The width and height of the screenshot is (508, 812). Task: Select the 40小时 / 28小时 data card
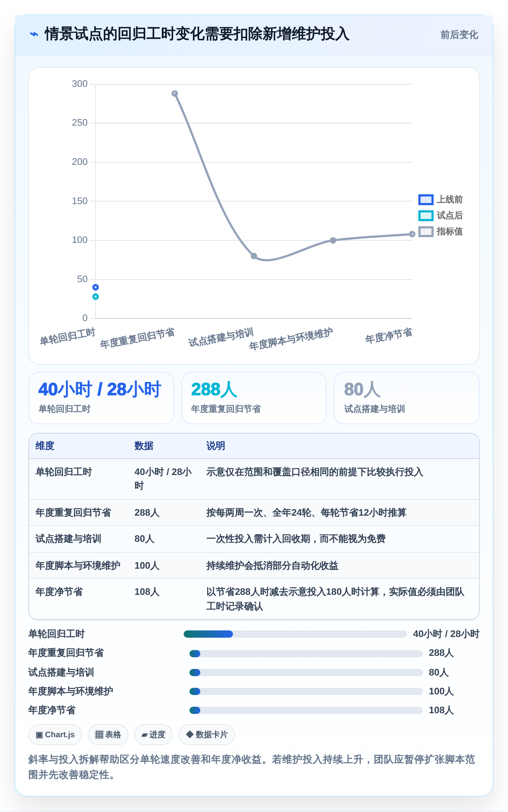point(101,398)
